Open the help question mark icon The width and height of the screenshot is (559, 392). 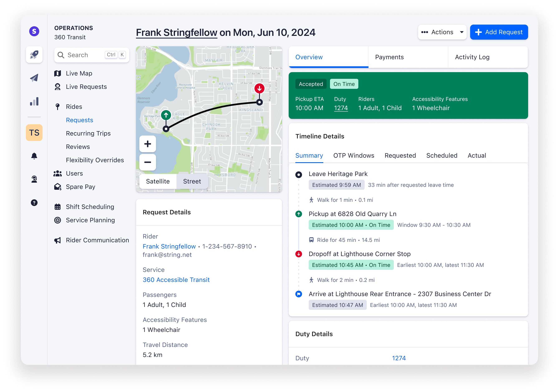pyautogui.click(x=34, y=203)
